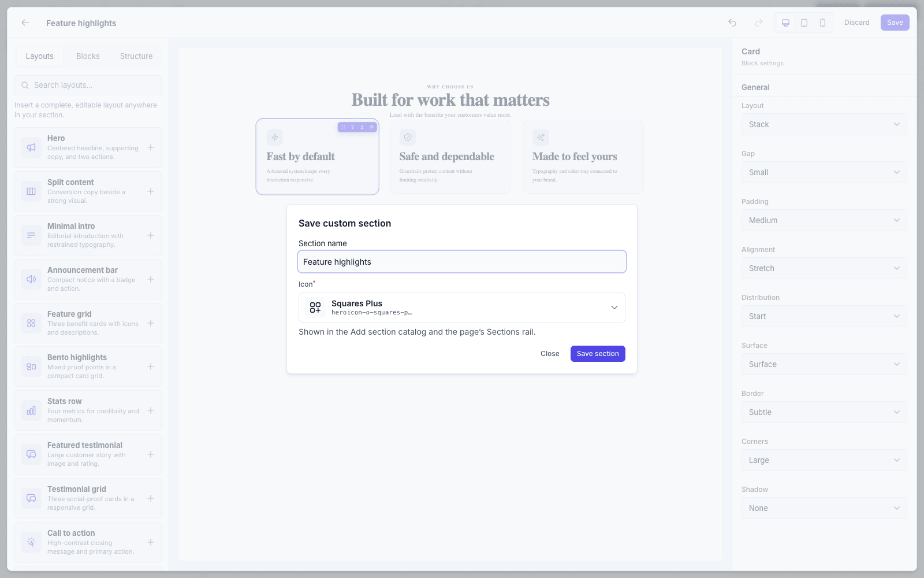
Task: Open the Surface dropdown
Action: coord(824,364)
